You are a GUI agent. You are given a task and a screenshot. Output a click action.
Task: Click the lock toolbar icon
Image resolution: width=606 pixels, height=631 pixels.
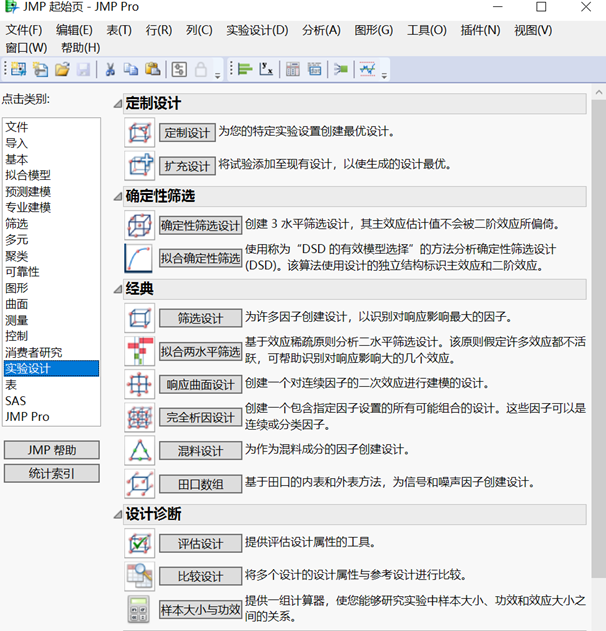[201, 69]
